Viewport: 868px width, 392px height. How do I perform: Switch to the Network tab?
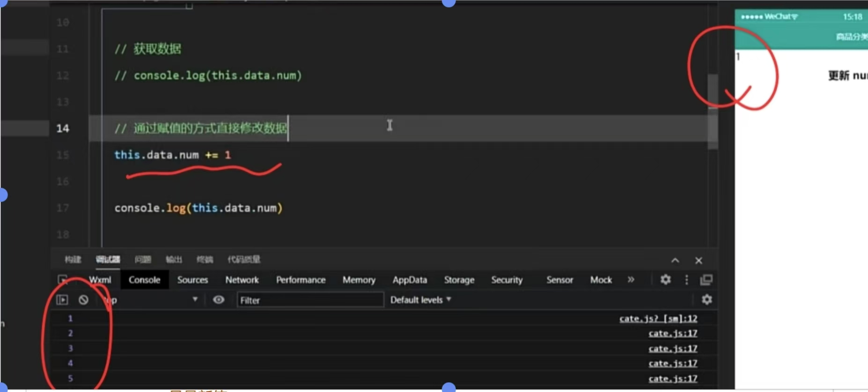pos(242,280)
